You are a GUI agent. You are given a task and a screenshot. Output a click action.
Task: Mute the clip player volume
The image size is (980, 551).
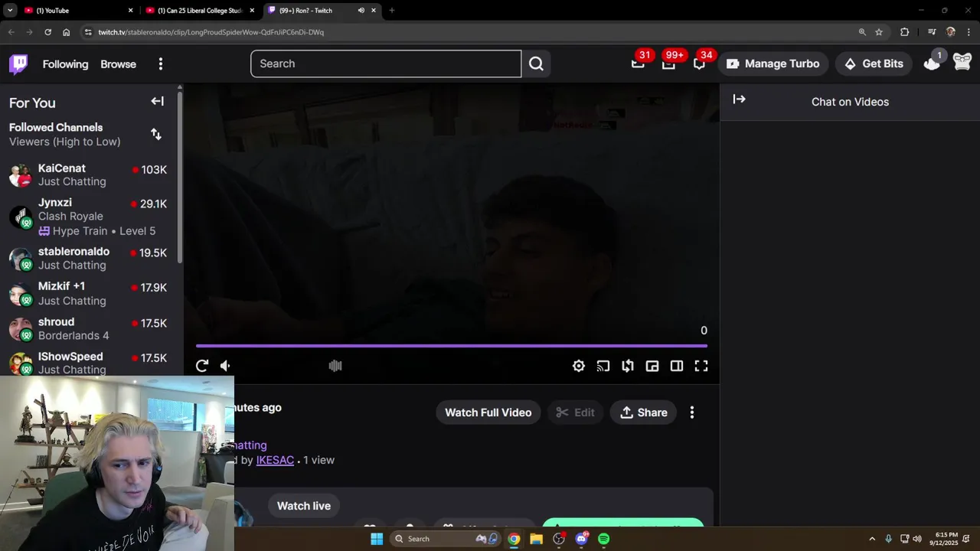[x=225, y=366]
